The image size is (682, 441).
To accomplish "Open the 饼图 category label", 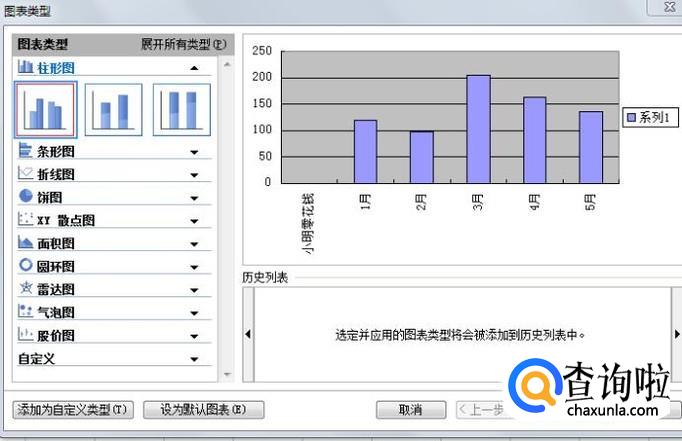I will 49,198.
